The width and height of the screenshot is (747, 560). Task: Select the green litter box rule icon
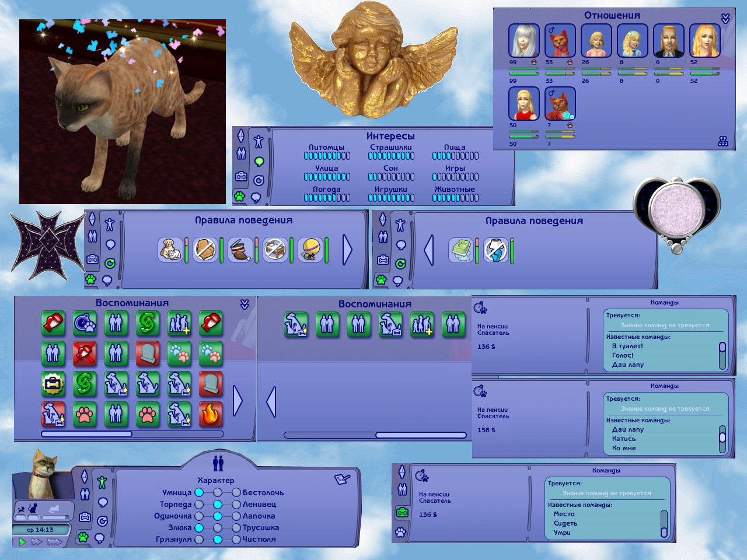(461, 250)
